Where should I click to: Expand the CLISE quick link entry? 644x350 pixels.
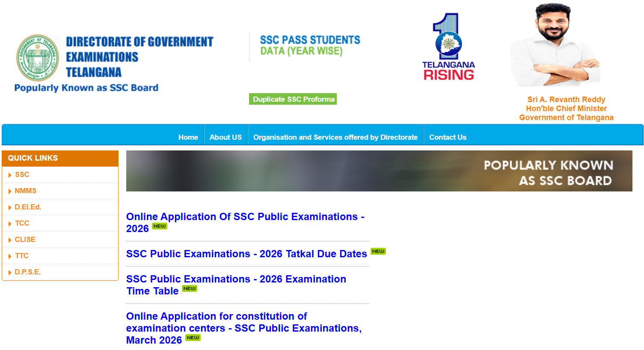click(25, 239)
